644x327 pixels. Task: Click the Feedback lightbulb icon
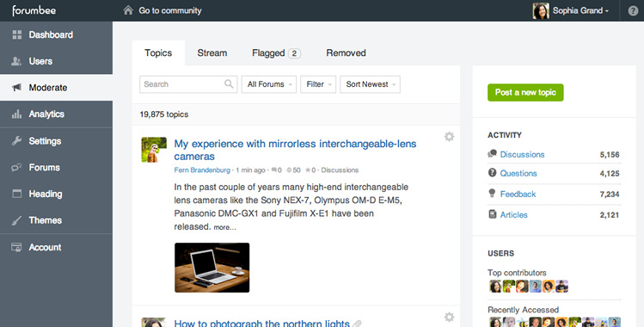click(492, 193)
